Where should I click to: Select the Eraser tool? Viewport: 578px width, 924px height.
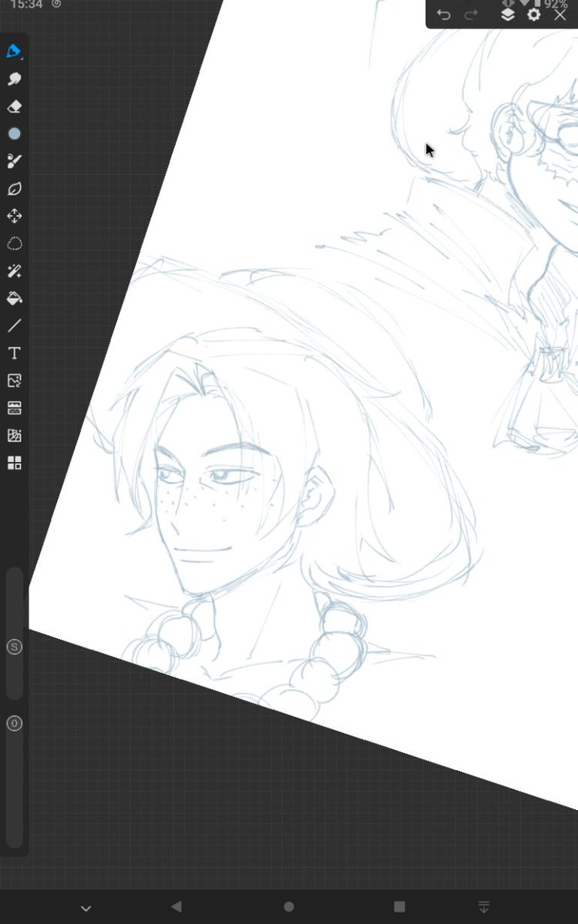point(14,106)
